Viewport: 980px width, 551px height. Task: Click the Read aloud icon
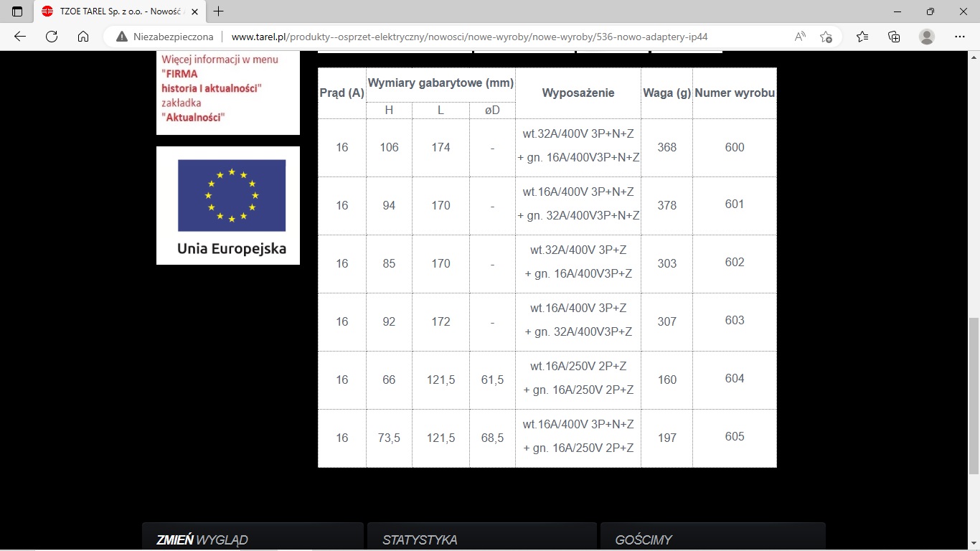(x=800, y=37)
